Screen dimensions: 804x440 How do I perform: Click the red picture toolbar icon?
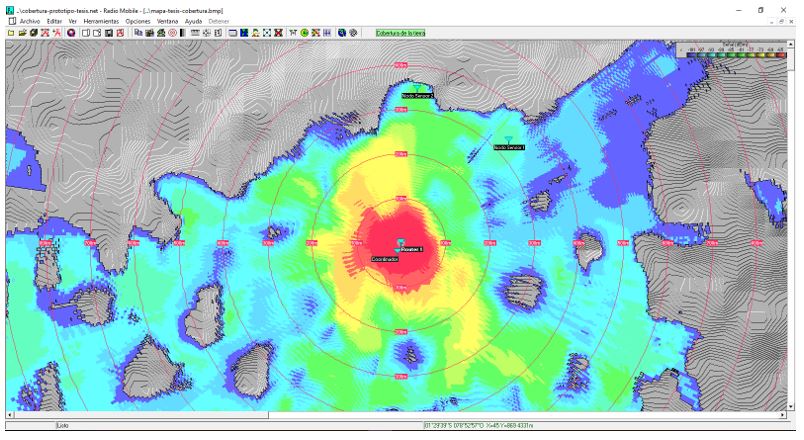coord(120,33)
